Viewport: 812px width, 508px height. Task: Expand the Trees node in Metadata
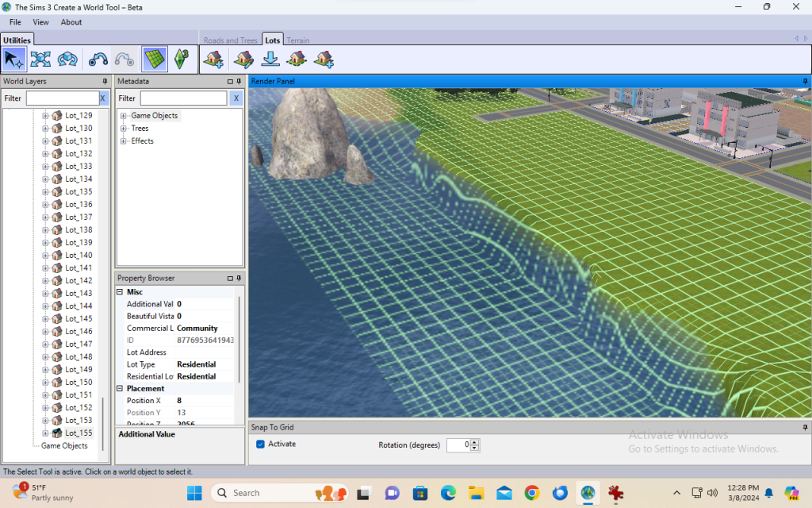pos(124,129)
